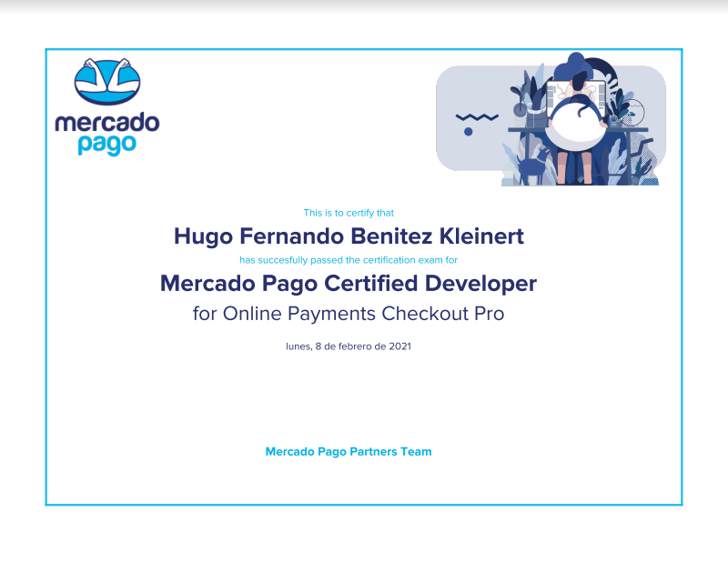Viewport: 728px width, 562px height.
Task: Open the "Mercado Pago Partners Team" signature text
Action: [349, 452]
